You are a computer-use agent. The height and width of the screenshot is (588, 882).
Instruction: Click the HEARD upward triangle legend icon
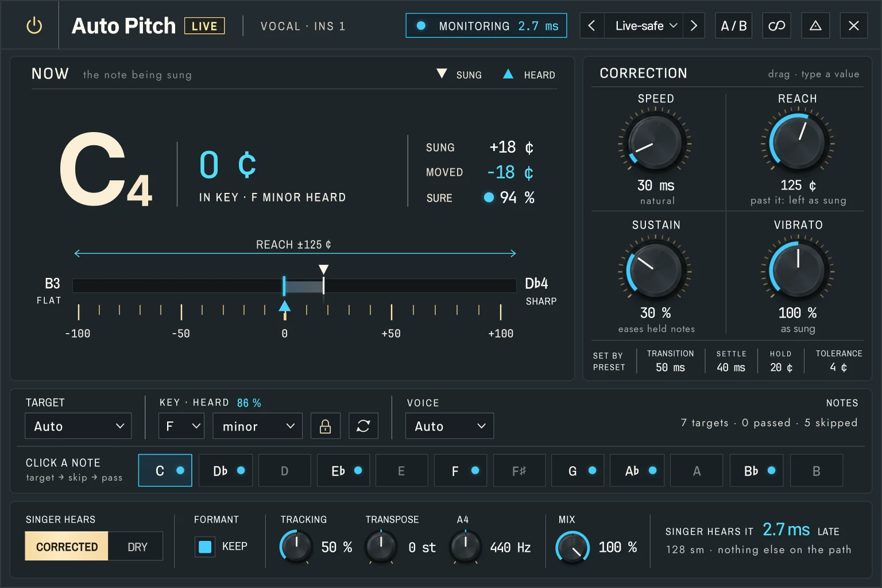pyautogui.click(x=508, y=73)
